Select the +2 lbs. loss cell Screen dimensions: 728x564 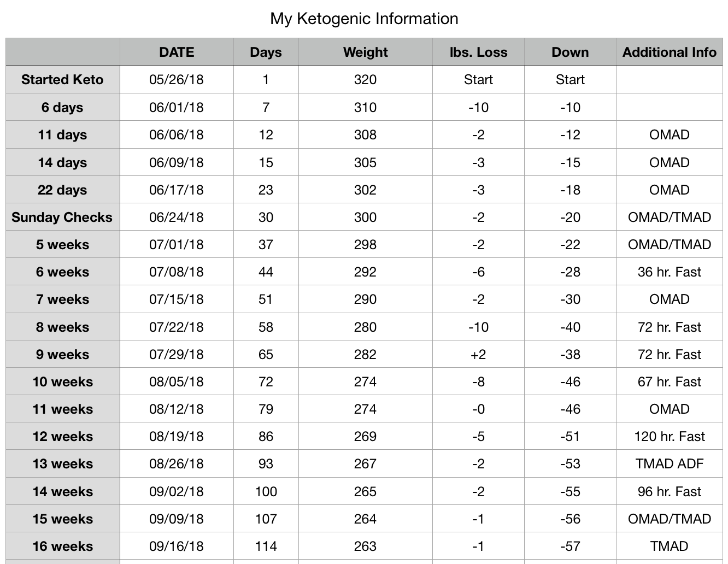[478, 354]
